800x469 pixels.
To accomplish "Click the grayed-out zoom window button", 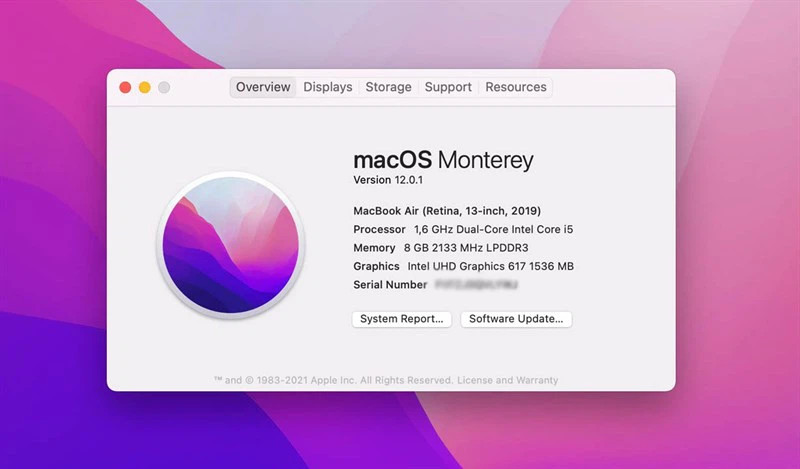I will coord(164,87).
